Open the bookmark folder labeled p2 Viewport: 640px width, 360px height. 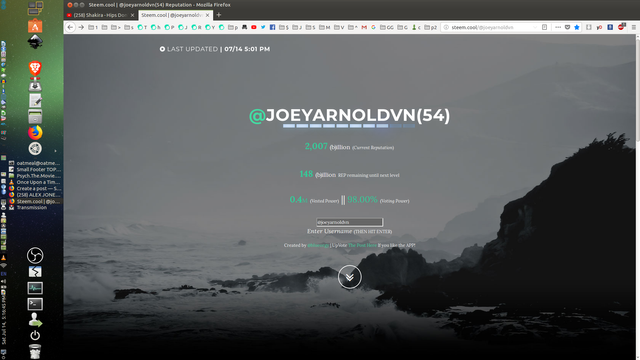click(x=431, y=27)
